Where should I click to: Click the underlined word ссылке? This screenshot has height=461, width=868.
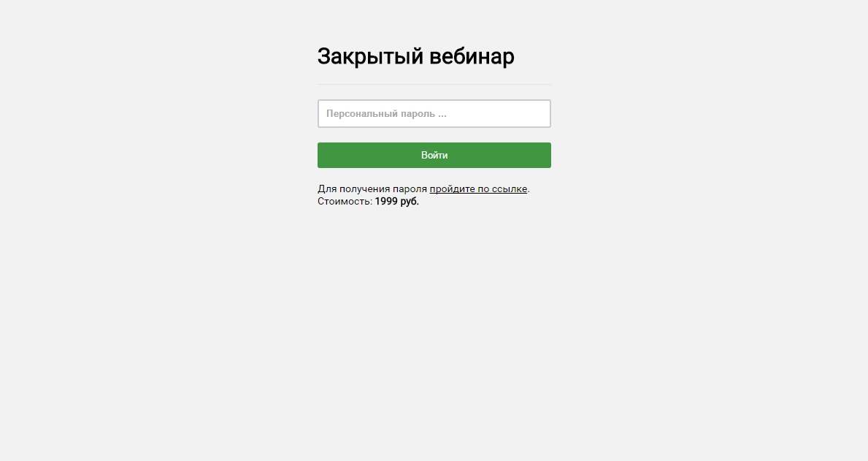[510, 189]
